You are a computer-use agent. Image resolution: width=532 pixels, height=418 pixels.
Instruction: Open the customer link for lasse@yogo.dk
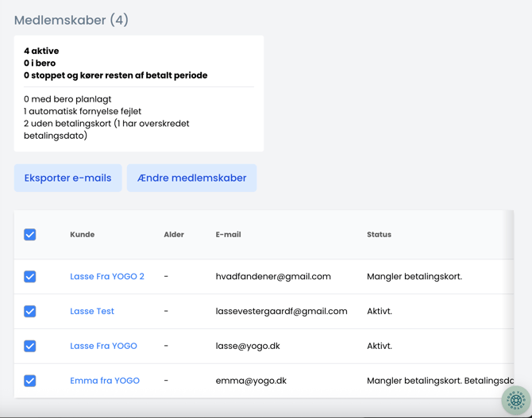click(103, 346)
